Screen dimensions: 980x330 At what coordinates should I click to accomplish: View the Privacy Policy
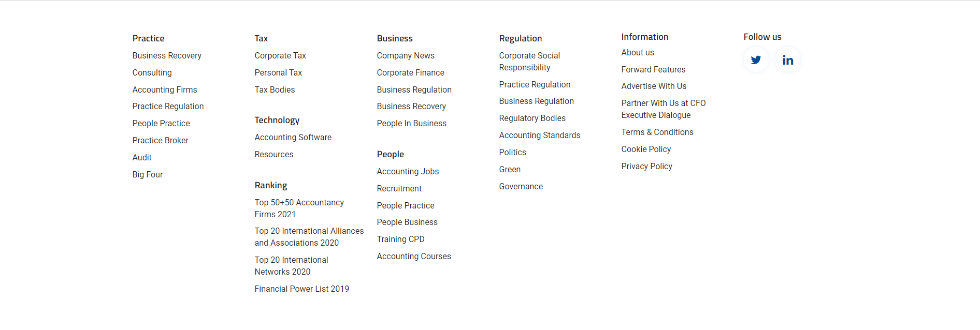coord(647,166)
